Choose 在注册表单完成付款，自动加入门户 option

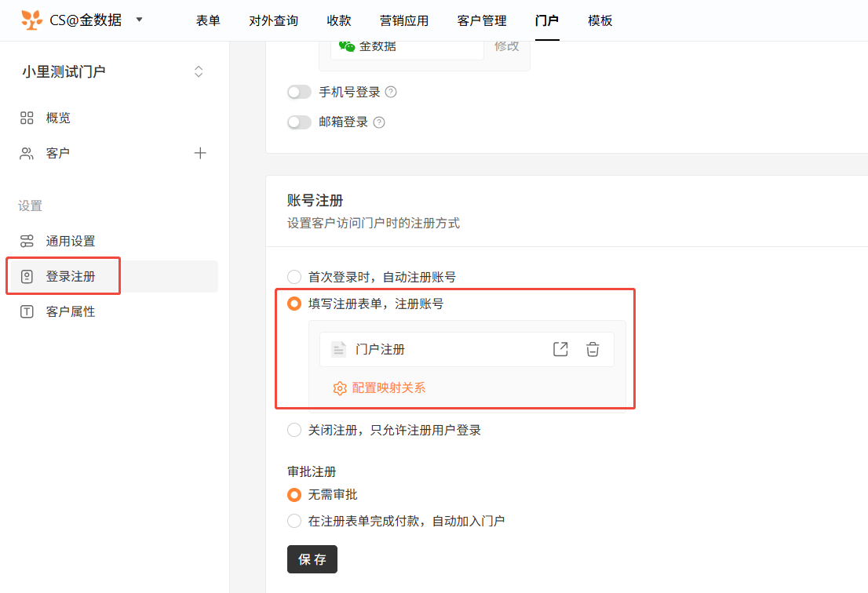294,521
